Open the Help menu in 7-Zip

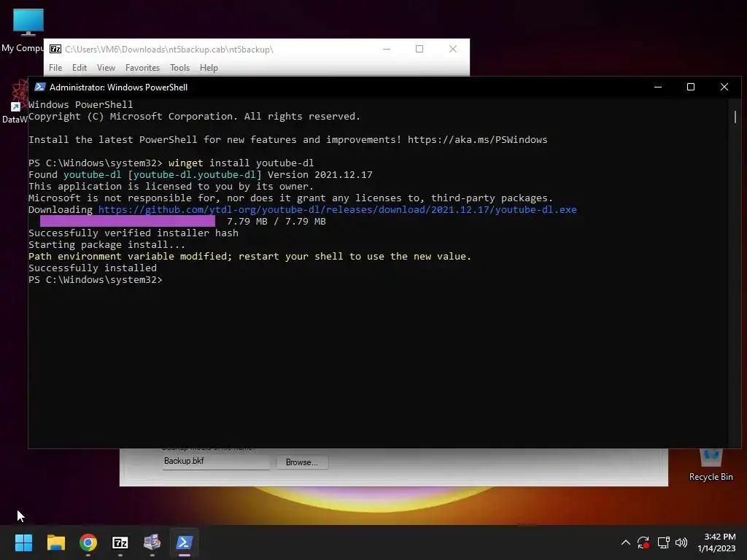[x=209, y=68]
